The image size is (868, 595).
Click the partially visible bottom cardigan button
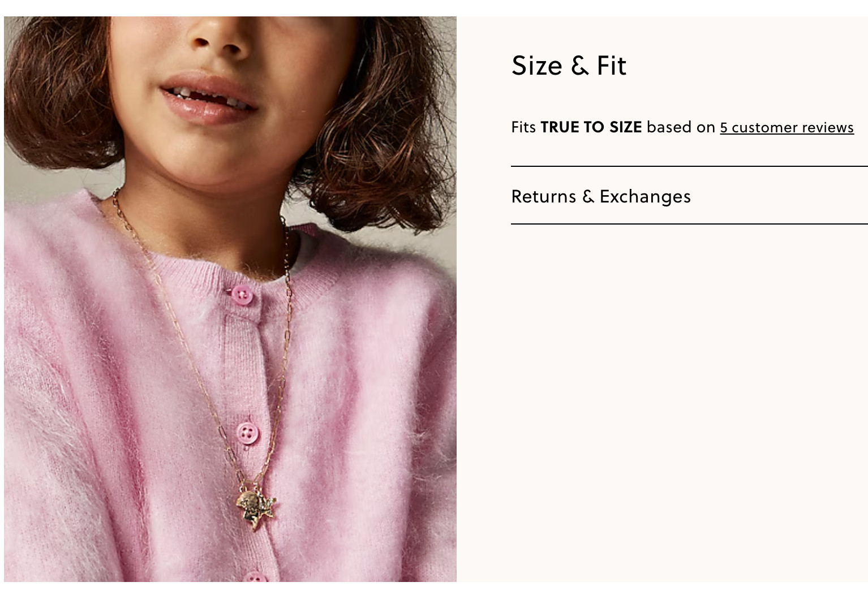[x=255, y=577]
